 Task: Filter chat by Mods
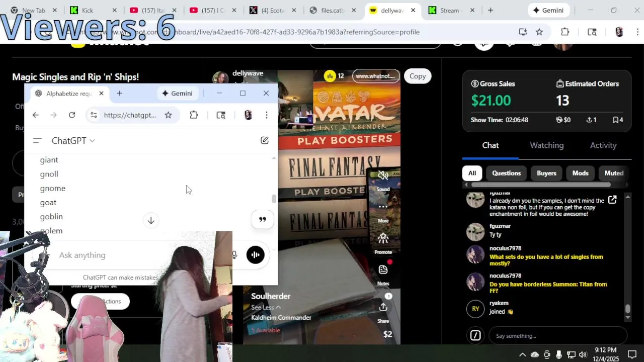tap(580, 173)
